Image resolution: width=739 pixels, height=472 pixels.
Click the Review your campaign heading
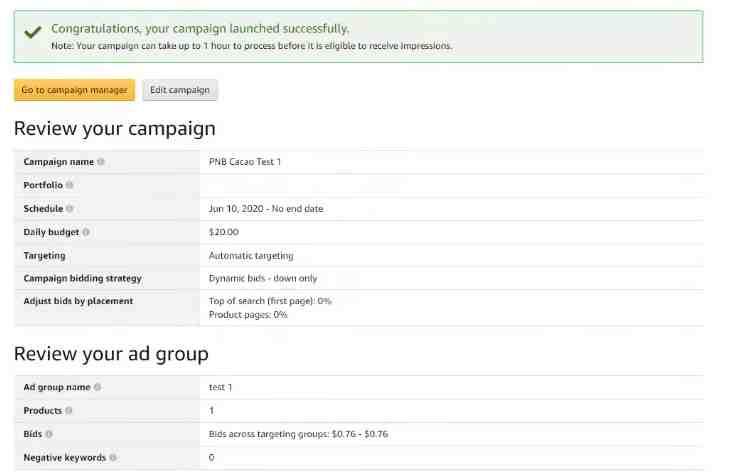pyautogui.click(x=115, y=128)
